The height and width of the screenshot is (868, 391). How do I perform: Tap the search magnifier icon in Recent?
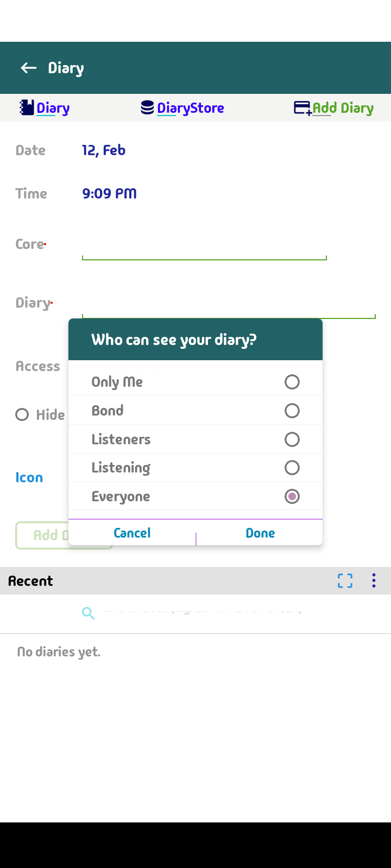87,613
